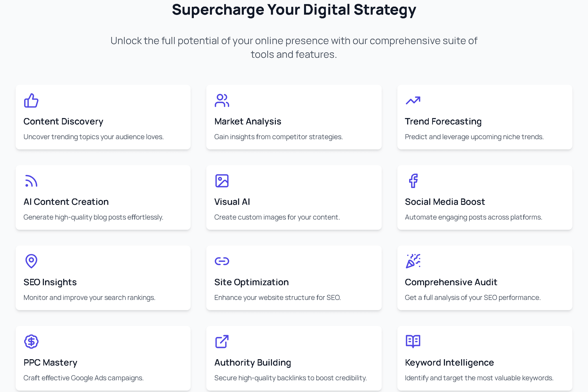Click the users icon above Market Analysis
The height and width of the screenshot is (392, 588).
222,101
